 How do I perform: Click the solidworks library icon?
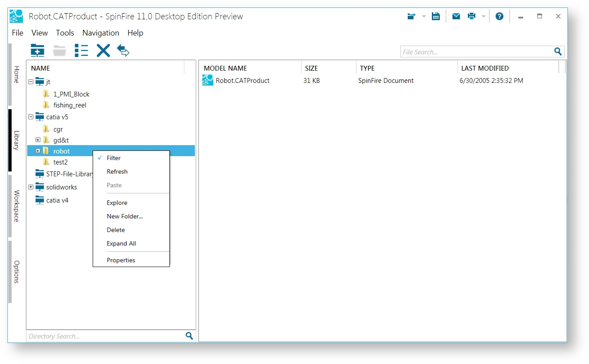40,187
